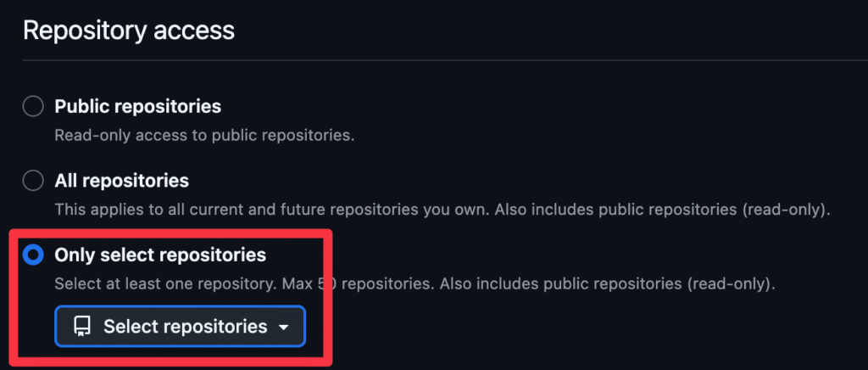Choose the All repositories radio button
Viewport: 868px width, 370px height.
(x=33, y=181)
